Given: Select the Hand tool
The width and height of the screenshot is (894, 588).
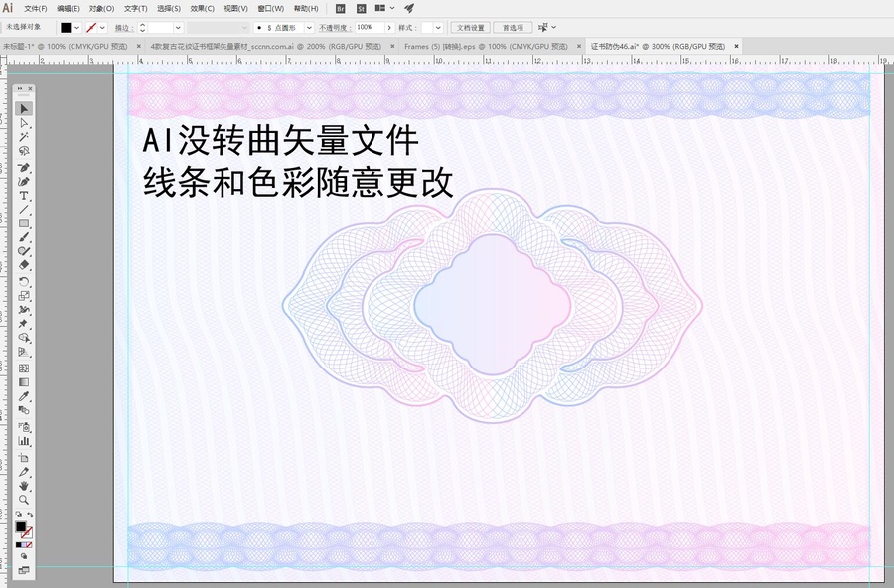Looking at the screenshot, I should [x=24, y=486].
